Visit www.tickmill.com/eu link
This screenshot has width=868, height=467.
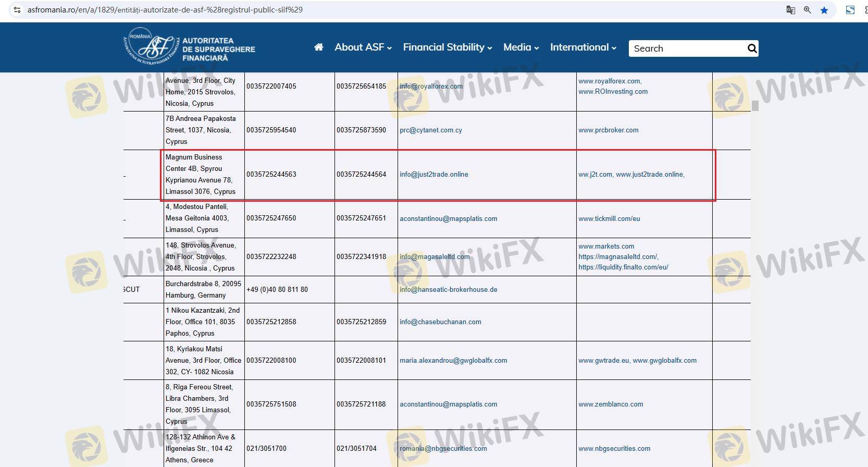(x=609, y=219)
